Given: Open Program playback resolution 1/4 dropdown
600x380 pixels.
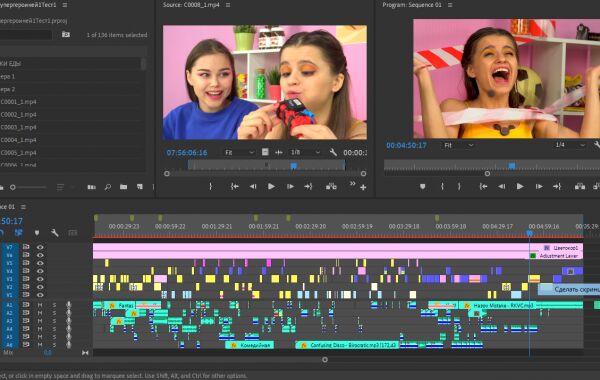Looking at the screenshot, I should (570, 145).
